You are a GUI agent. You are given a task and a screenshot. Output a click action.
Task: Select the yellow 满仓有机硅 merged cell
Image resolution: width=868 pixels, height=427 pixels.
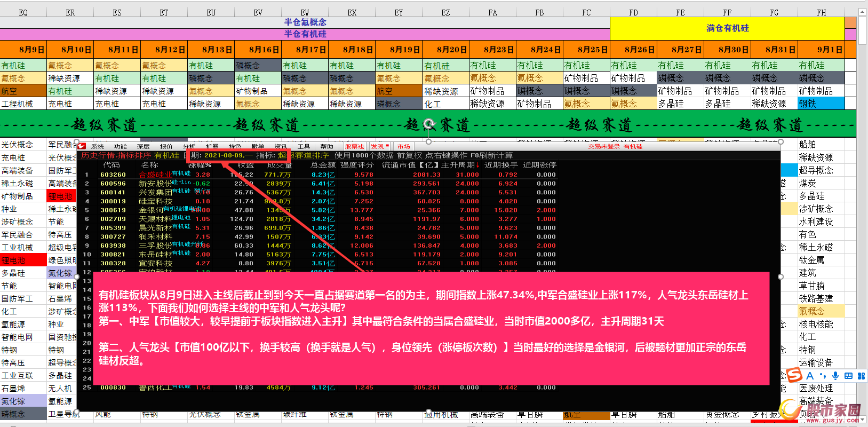click(727, 28)
